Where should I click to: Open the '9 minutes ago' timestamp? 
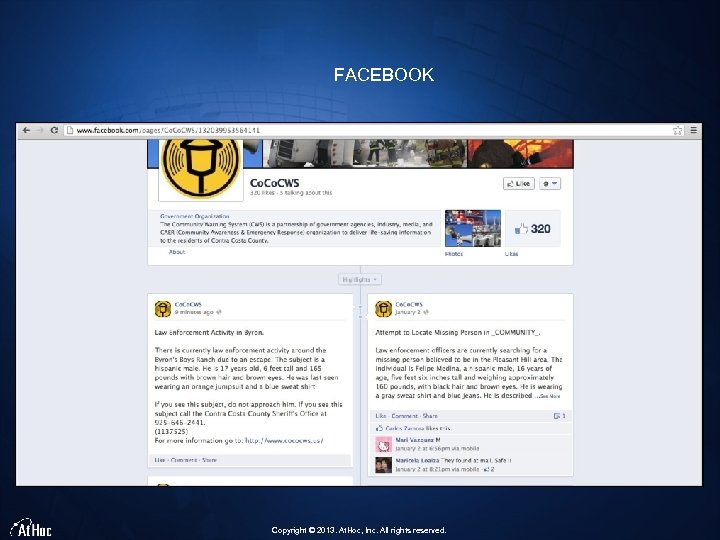point(194,312)
